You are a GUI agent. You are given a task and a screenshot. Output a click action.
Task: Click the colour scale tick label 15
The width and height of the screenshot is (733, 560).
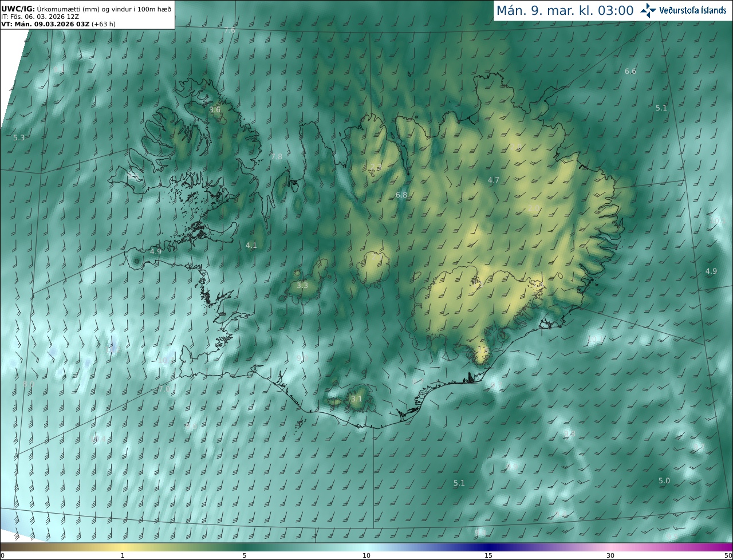click(488, 555)
